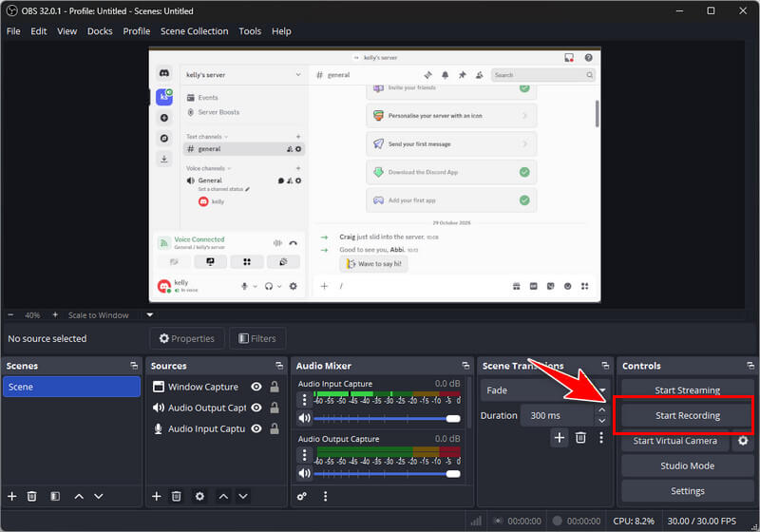Open advanced audio properties gears icon
The width and height of the screenshot is (760, 532).
point(302,496)
